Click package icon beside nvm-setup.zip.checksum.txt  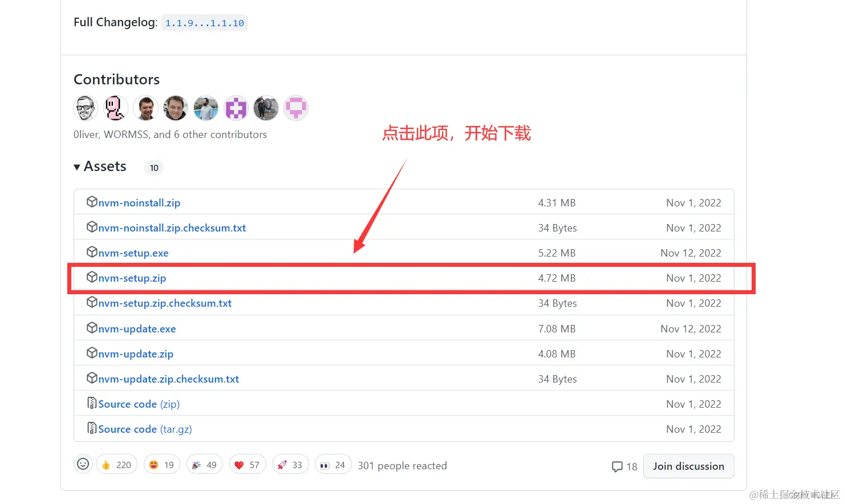[92, 302]
